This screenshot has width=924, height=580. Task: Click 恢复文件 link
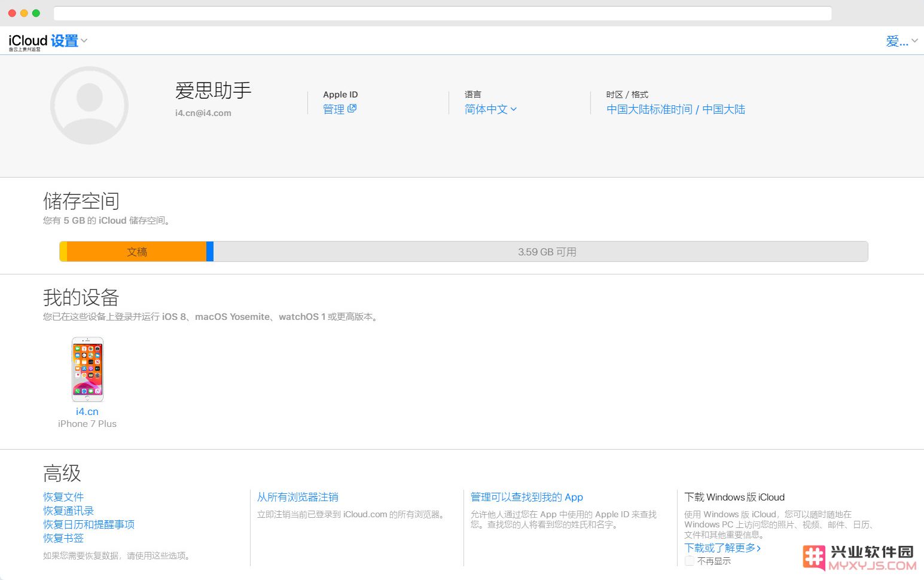coord(63,497)
